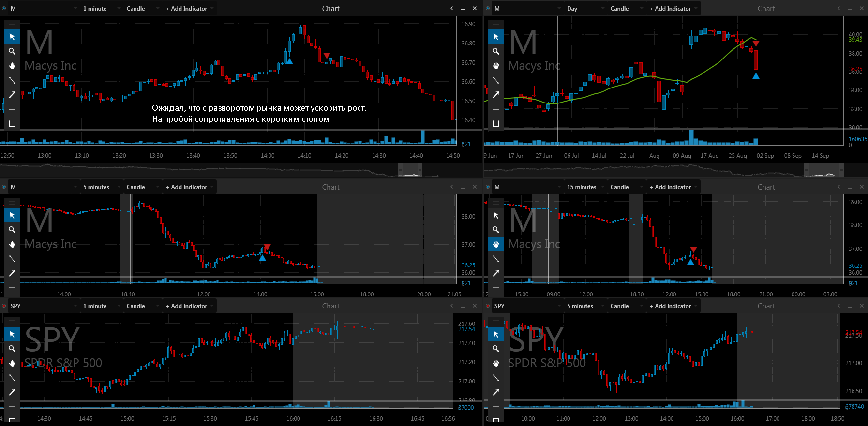Pick the zoom magnifier in M 5 minutes chart

tap(12, 230)
